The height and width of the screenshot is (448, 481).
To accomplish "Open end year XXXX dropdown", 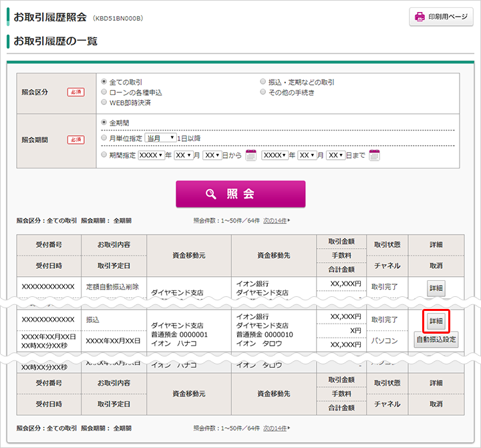I will tap(275, 155).
